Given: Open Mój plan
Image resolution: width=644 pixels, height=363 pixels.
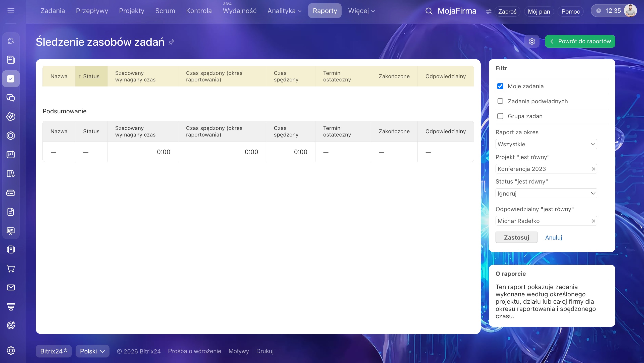Looking at the screenshot, I should (539, 12).
